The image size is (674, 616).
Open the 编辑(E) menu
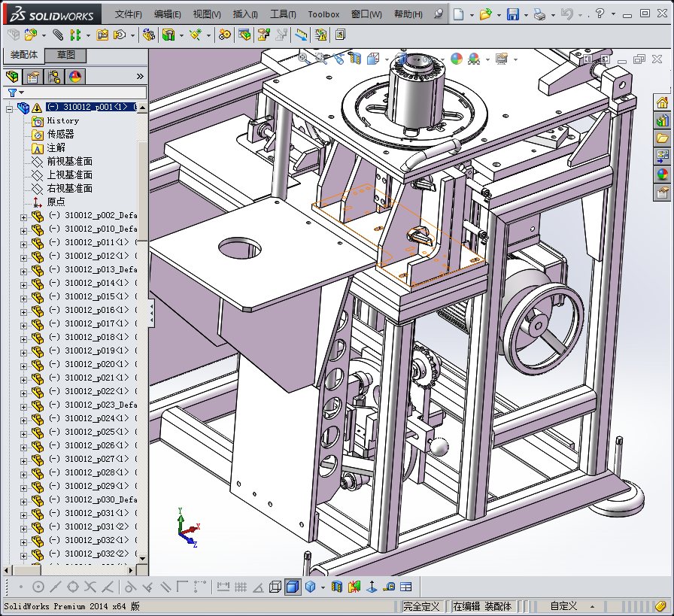click(x=168, y=14)
